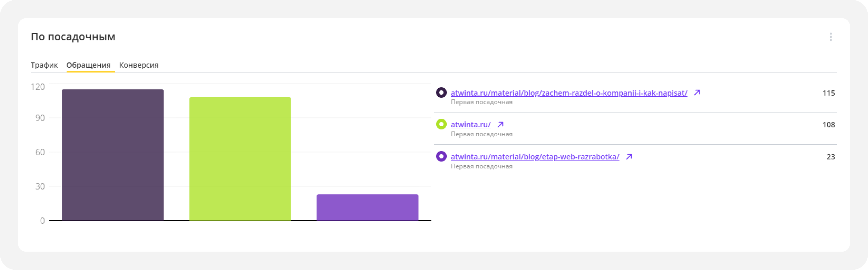The width and height of the screenshot is (868, 270).
Task: Open the Конверсия tab
Action: [x=139, y=65]
